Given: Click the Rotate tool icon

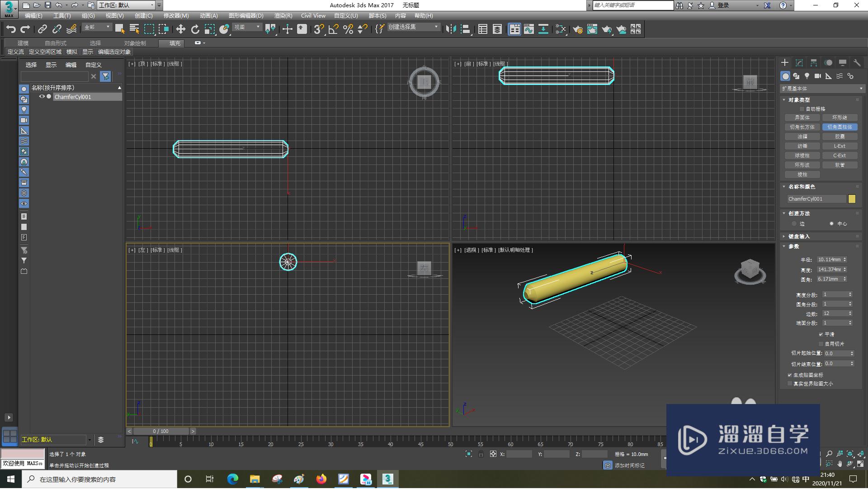Looking at the screenshot, I should (x=195, y=29).
